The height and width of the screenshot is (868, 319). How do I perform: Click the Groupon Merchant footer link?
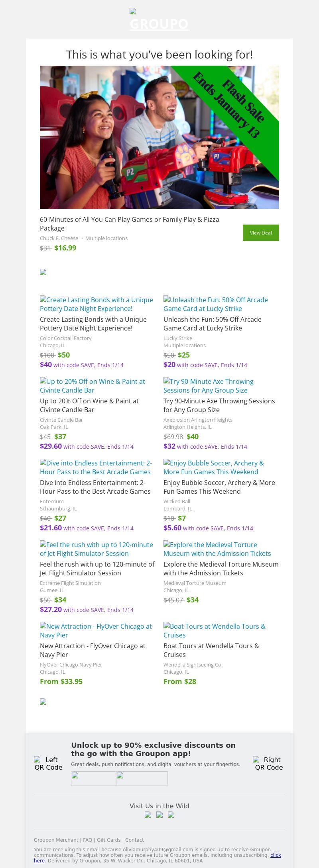point(56,840)
